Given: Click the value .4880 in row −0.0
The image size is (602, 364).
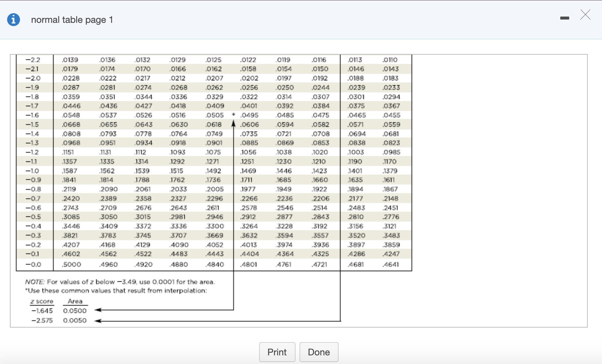Looking at the screenshot, I should tap(179, 265).
